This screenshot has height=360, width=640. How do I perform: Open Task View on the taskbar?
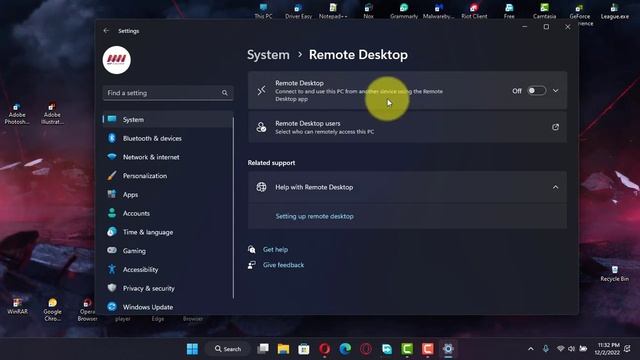(263, 349)
